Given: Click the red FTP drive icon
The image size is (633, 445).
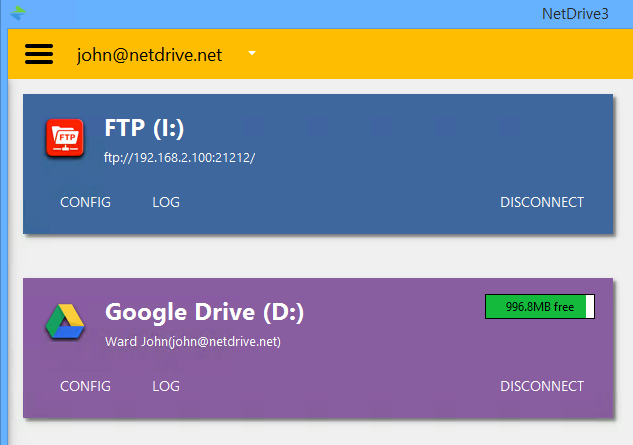Looking at the screenshot, I should coord(65,138).
